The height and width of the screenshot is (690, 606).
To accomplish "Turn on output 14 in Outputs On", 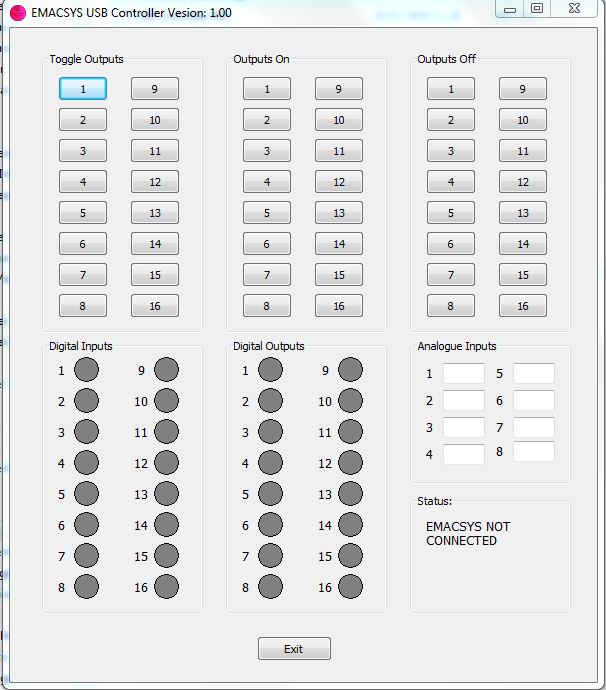I will pos(339,244).
